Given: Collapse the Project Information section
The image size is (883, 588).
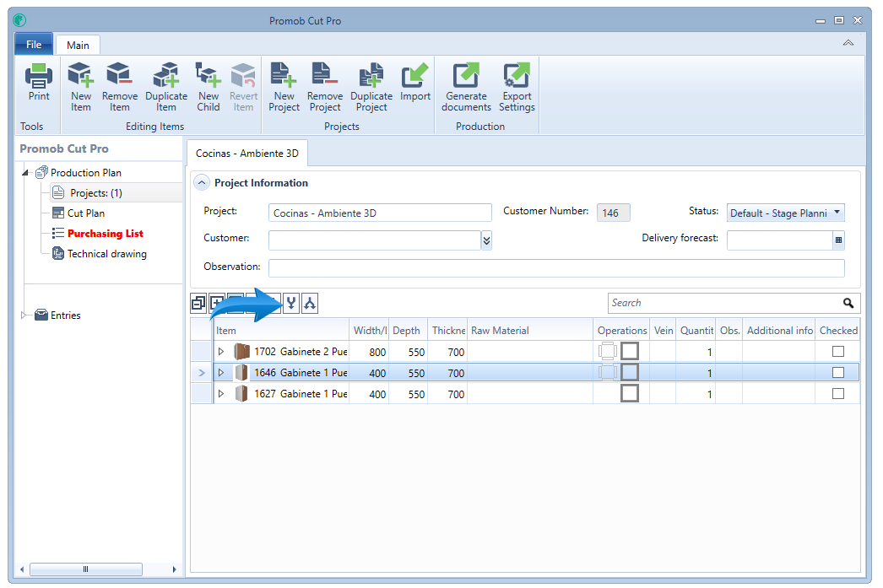Looking at the screenshot, I should click(201, 183).
